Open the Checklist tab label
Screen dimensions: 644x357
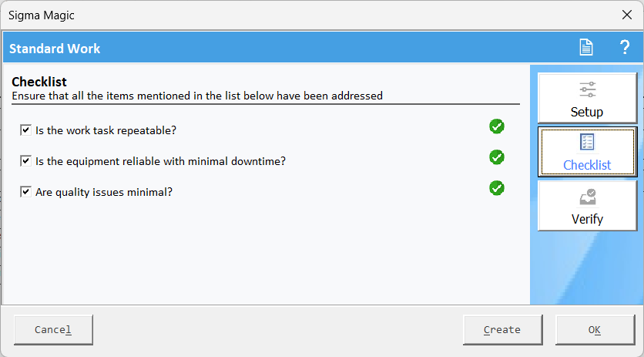pos(587,165)
